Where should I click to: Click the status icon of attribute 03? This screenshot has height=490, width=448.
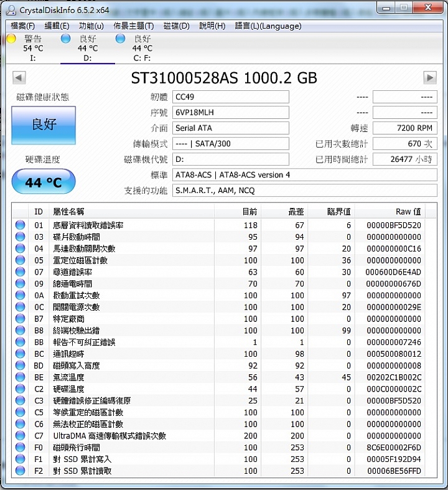tap(21, 237)
